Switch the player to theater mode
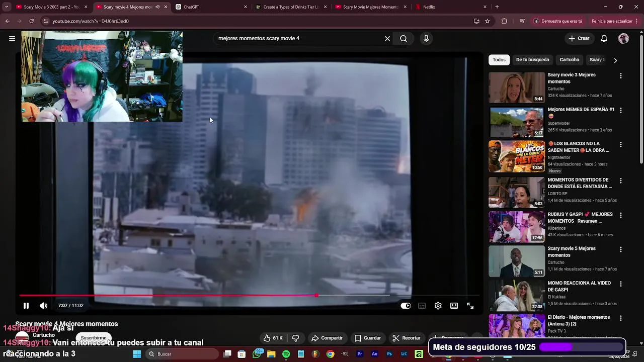Screen dimensions: 644x362 pos(454,305)
